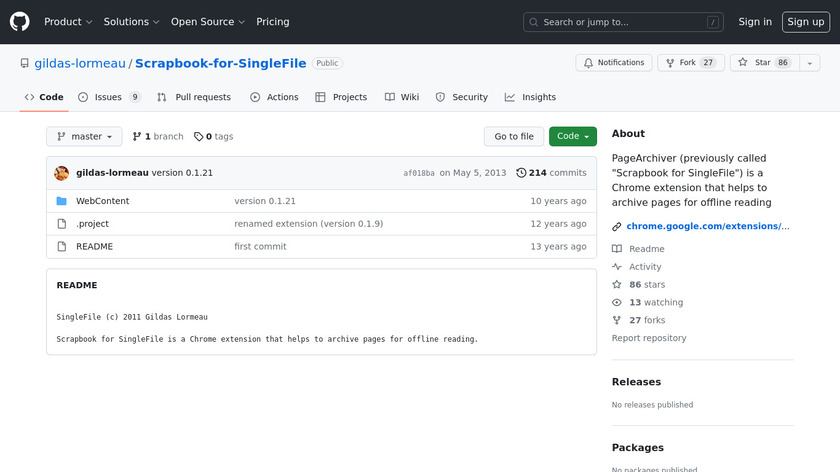Click the commit history clock icon
This screenshot has width=840, height=472.
pyautogui.click(x=521, y=173)
